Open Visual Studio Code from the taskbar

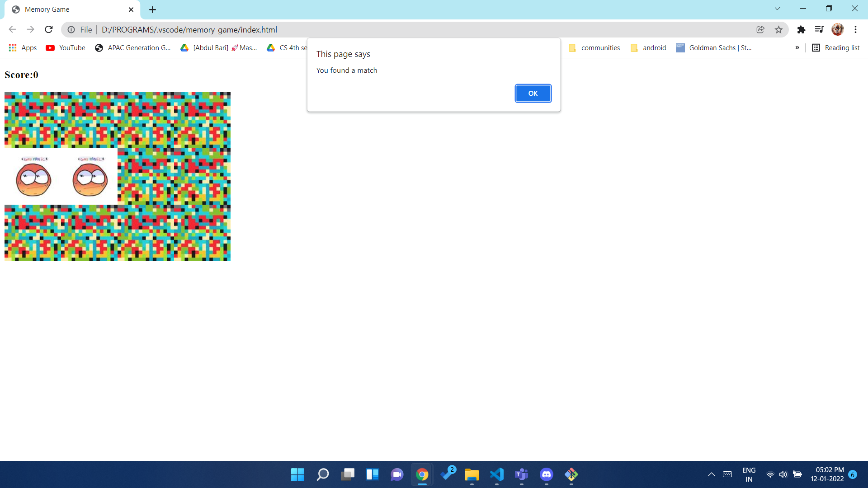pyautogui.click(x=496, y=474)
